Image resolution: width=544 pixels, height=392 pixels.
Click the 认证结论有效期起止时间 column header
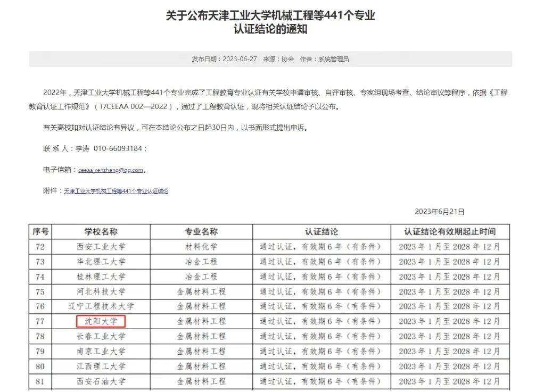(450, 231)
